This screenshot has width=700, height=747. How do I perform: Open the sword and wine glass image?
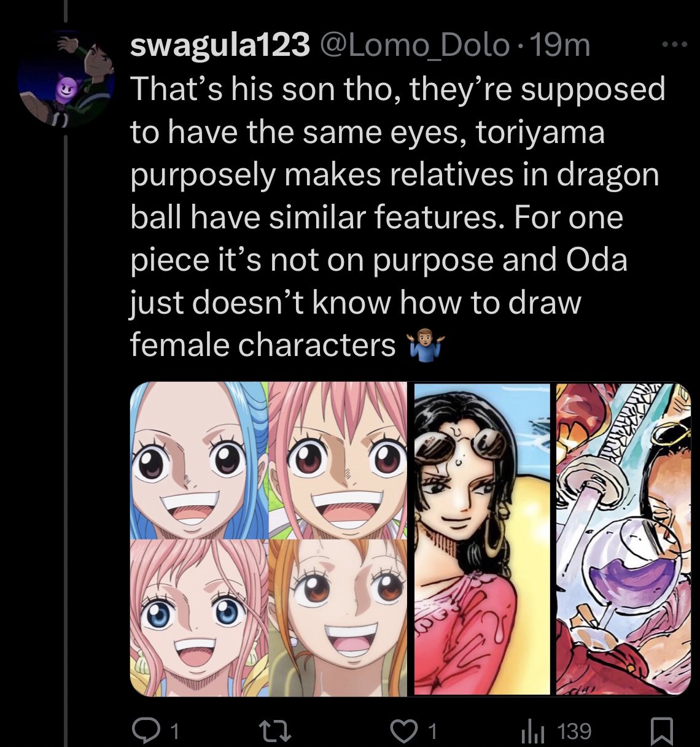[623, 539]
